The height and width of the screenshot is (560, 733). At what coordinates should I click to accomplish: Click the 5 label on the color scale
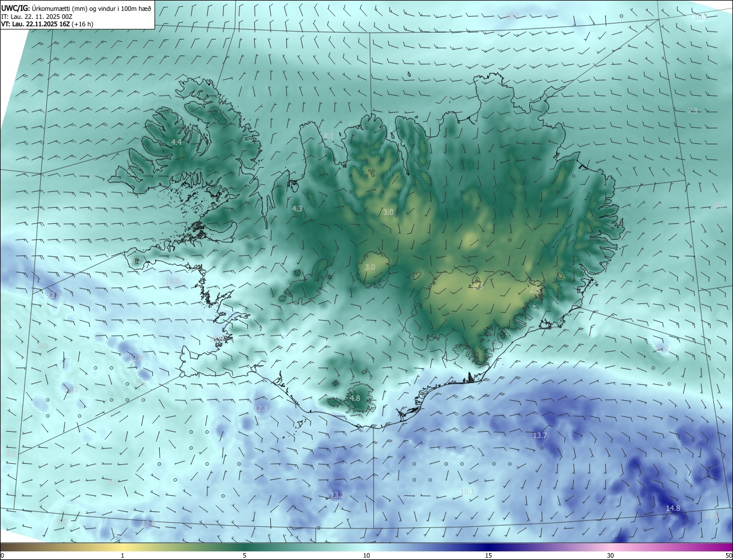pos(245,556)
